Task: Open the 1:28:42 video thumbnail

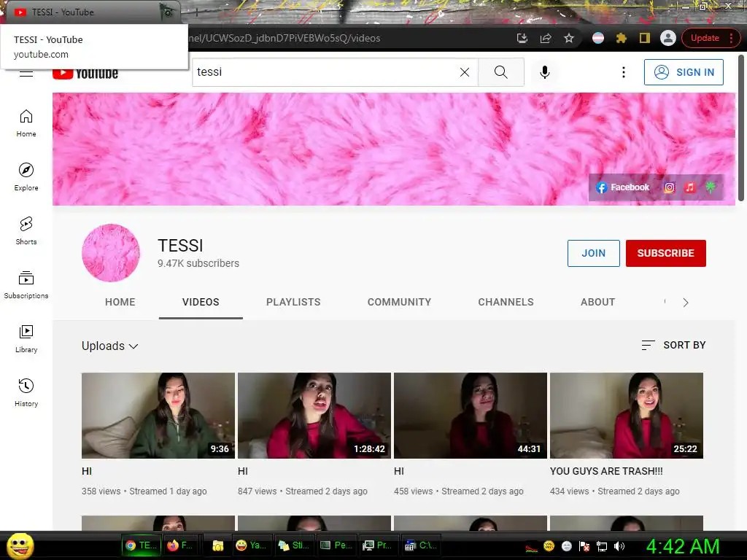Action: pos(314,415)
